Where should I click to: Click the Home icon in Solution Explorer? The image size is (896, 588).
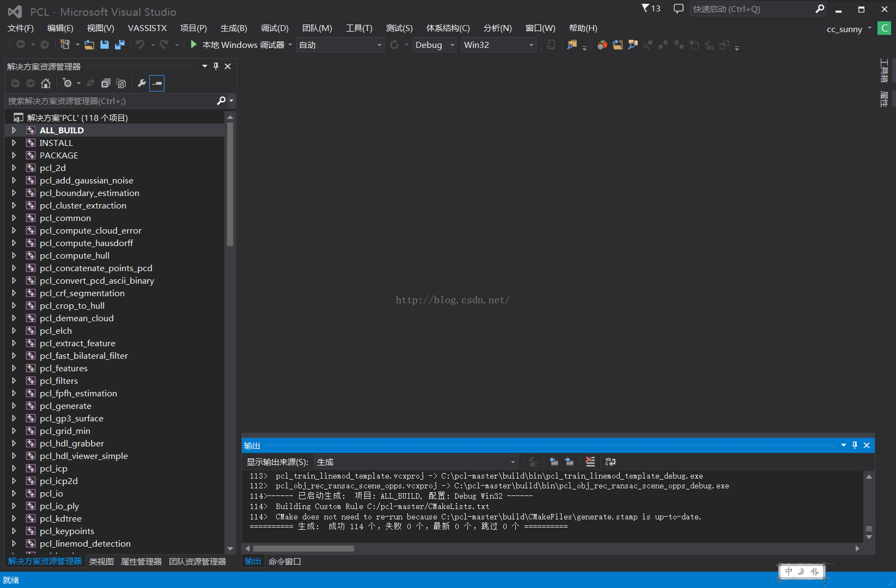point(46,83)
